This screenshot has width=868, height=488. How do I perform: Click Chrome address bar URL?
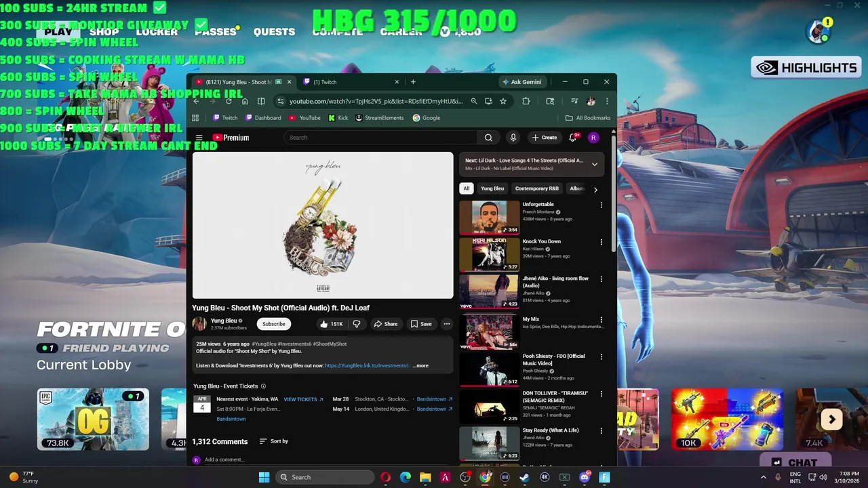coord(376,101)
